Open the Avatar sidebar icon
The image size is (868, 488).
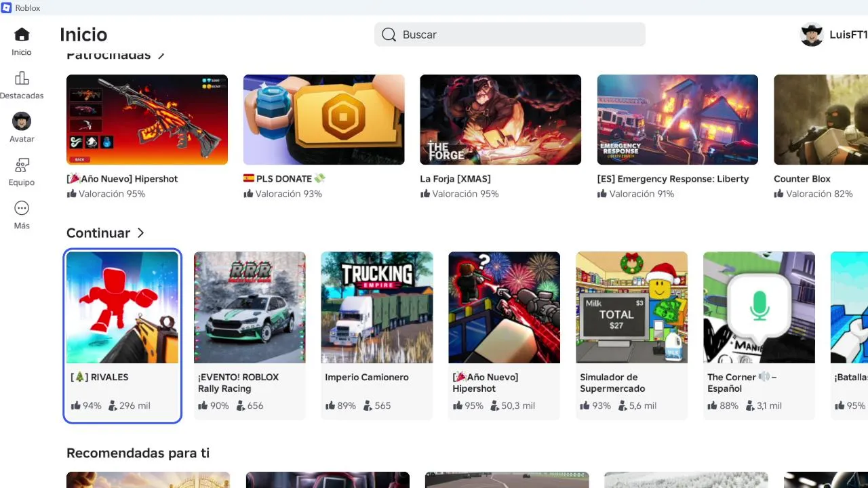click(22, 121)
